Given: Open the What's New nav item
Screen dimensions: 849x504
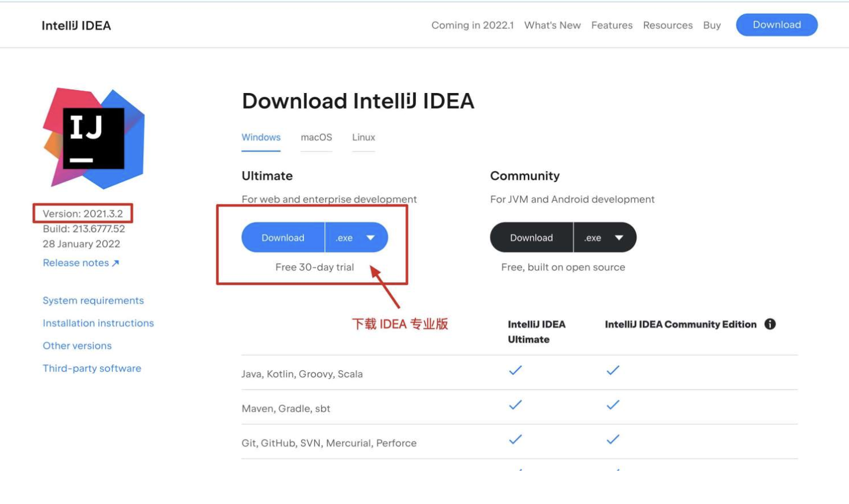Looking at the screenshot, I should (x=552, y=25).
